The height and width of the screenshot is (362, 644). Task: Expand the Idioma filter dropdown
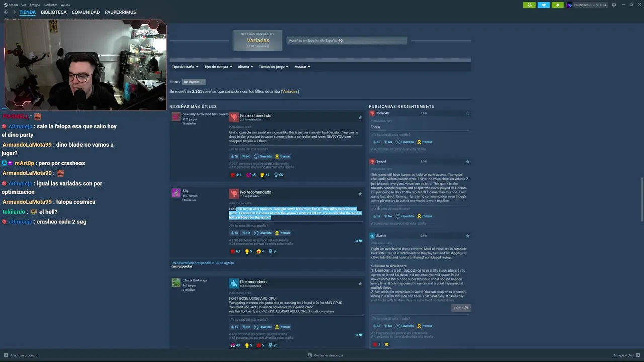(245, 66)
